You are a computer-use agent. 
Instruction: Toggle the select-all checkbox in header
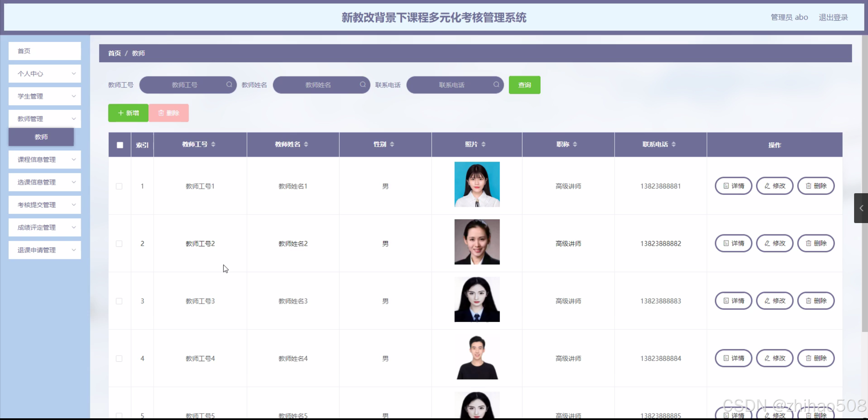[120, 145]
